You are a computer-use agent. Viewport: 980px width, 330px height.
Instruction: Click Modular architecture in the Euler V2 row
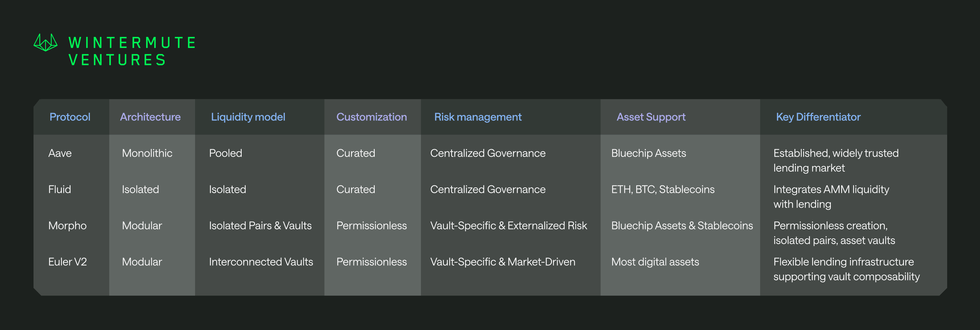tap(142, 262)
